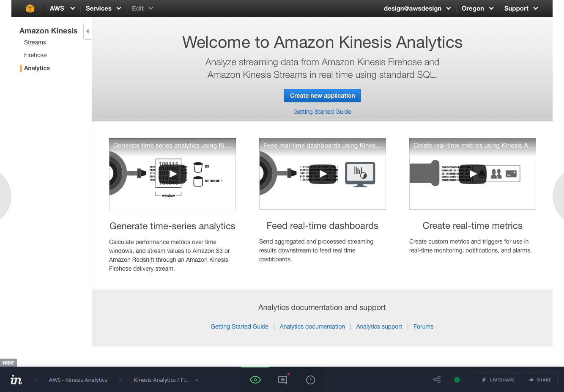The image size is (564, 392).
Task: Play the Create real-time metrics video
Action: click(473, 174)
